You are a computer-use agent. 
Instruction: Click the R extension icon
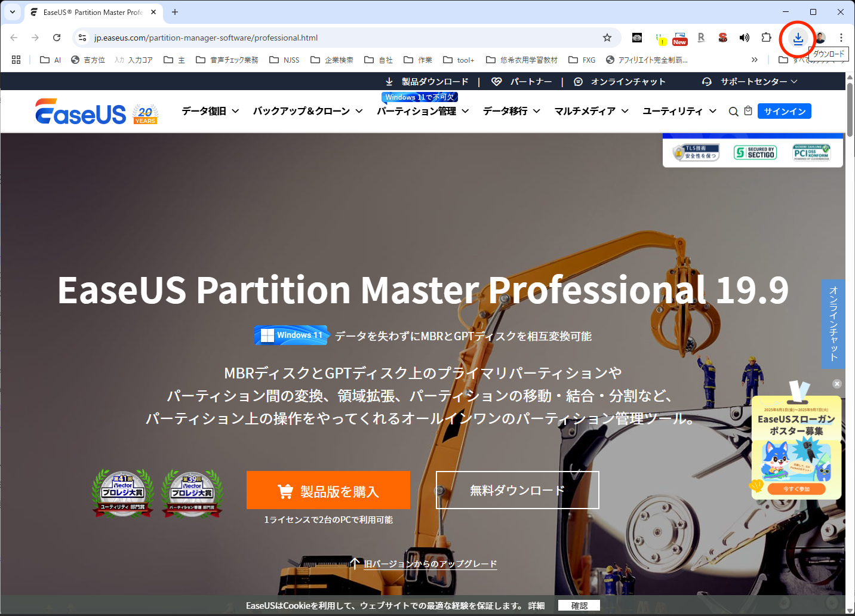point(701,38)
